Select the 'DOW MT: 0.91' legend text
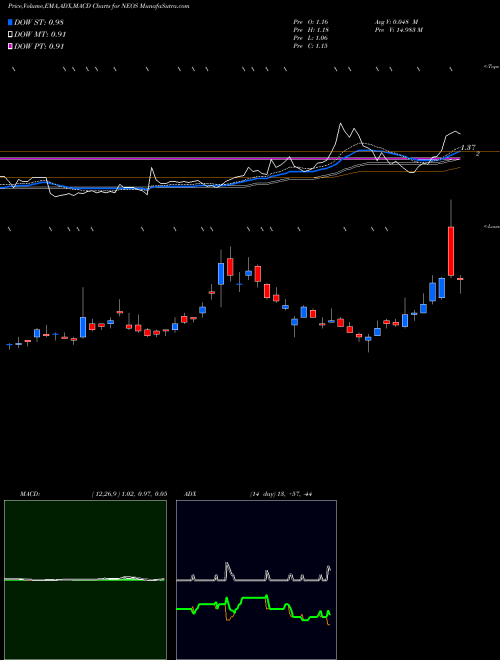The height and width of the screenshot is (660, 500). coord(40,35)
